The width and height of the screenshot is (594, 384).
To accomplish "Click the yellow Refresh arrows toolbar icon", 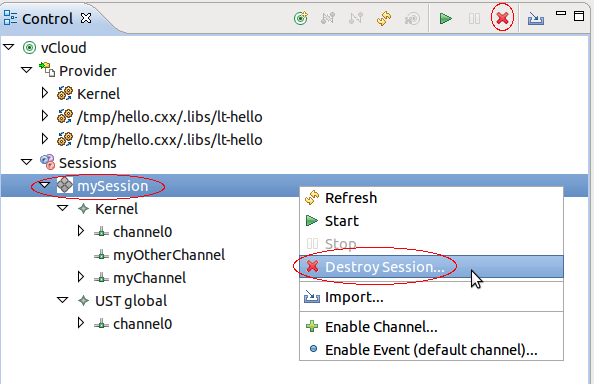I will tap(384, 18).
